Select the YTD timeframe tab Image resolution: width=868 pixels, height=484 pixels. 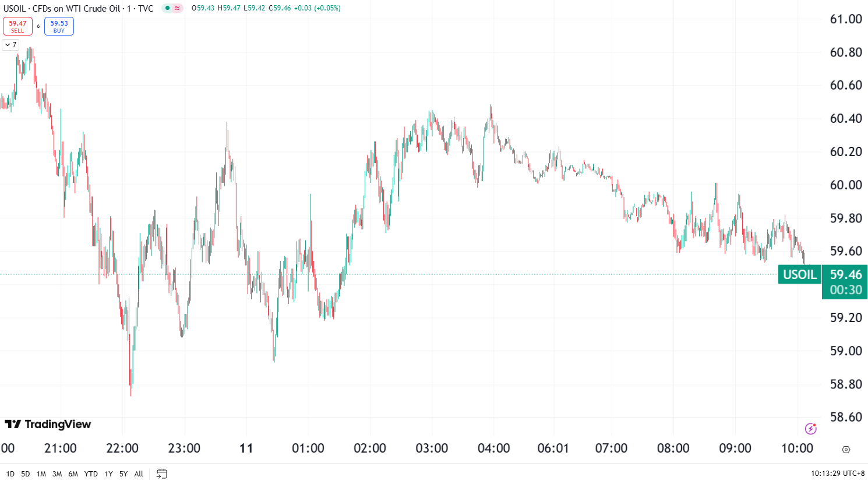pos(91,474)
